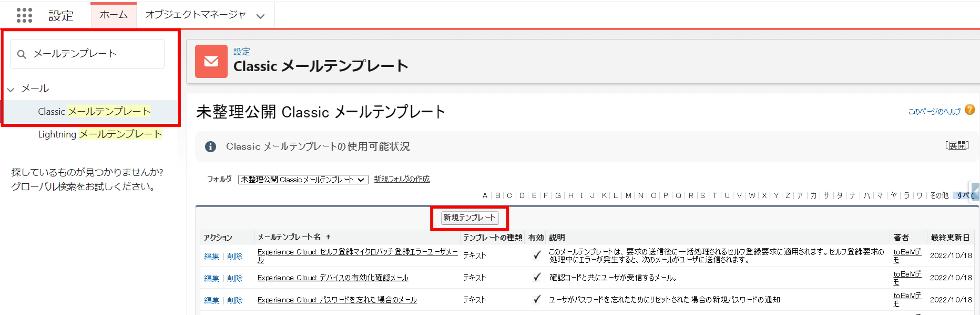980x315 pixels.
Task: Switch to the オブジェクトマネージャ tab
Action: pos(196,15)
